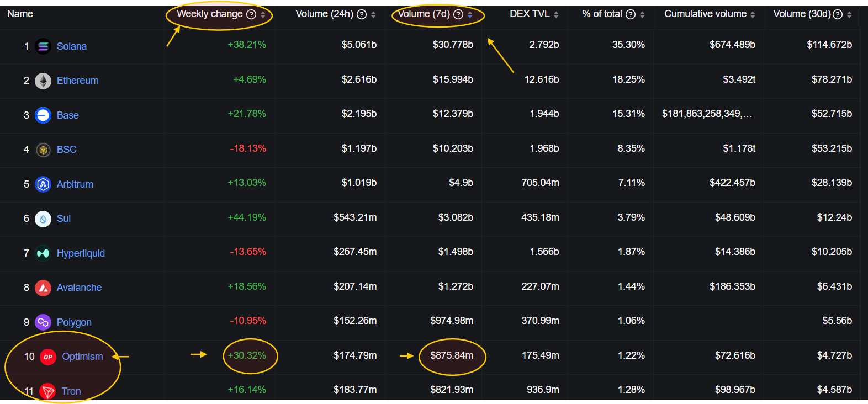
Task: Sort table by Weekly change arrows
Action: tap(263, 15)
